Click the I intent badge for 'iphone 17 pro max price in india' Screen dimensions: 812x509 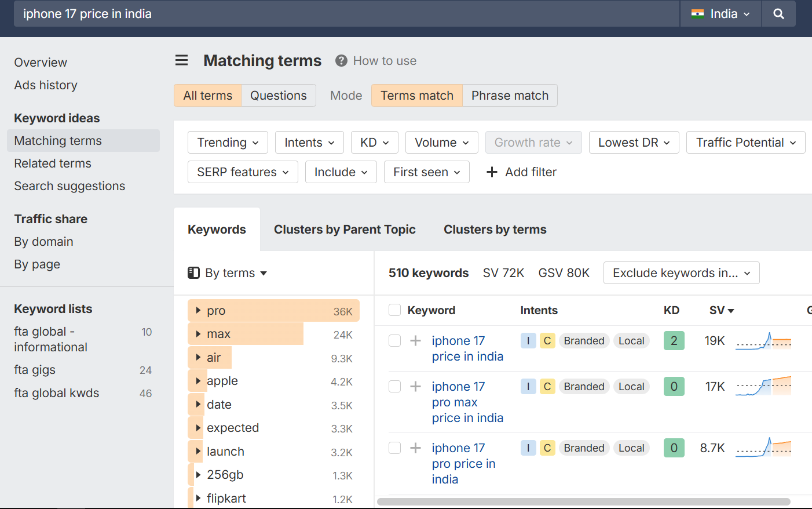(528, 387)
